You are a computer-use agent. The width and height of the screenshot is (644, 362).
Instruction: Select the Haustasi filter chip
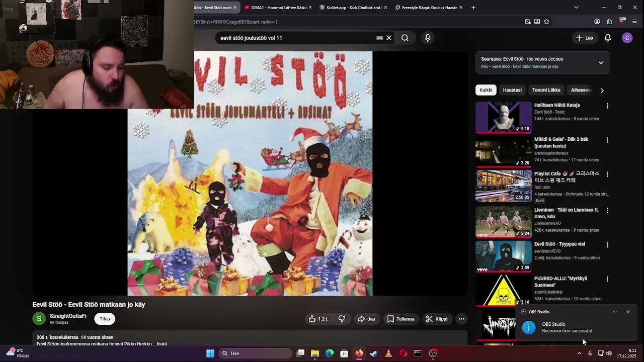(512, 90)
